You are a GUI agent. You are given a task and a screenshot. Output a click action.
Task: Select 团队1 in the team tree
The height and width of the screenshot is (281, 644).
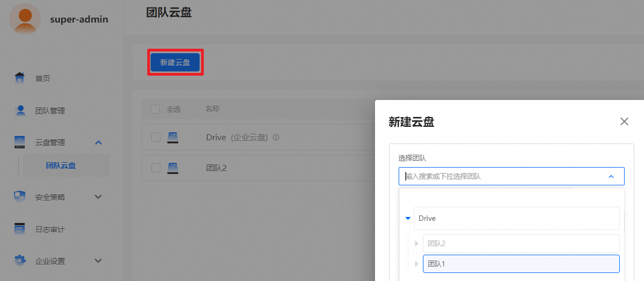521,264
